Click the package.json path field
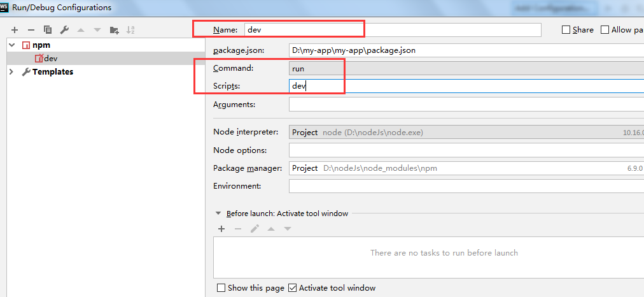The height and width of the screenshot is (297, 644). (466, 50)
